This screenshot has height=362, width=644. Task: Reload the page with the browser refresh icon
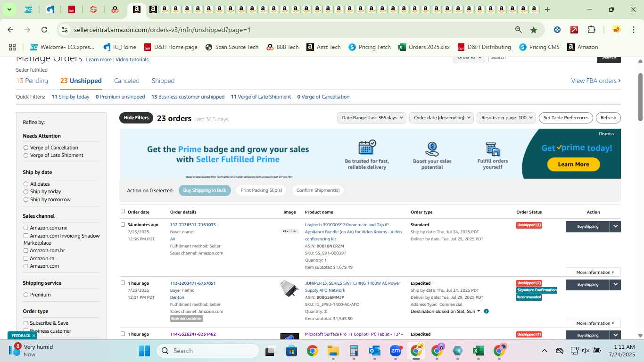tap(44, 30)
